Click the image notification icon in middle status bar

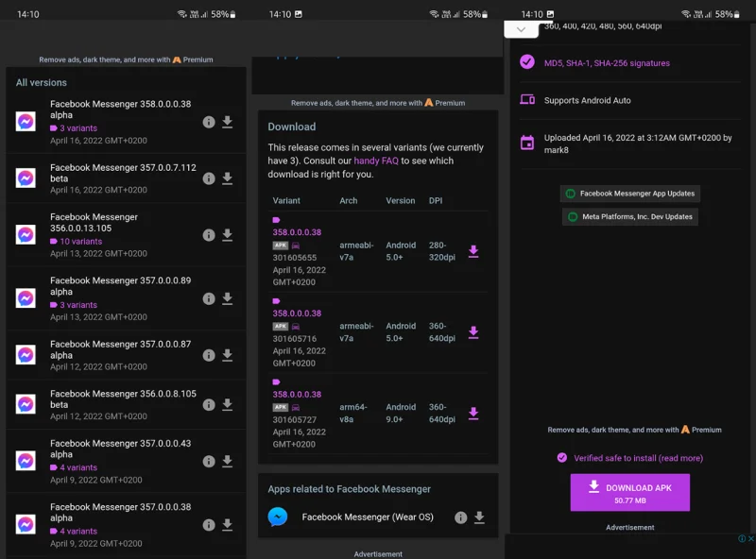tap(299, 14)
